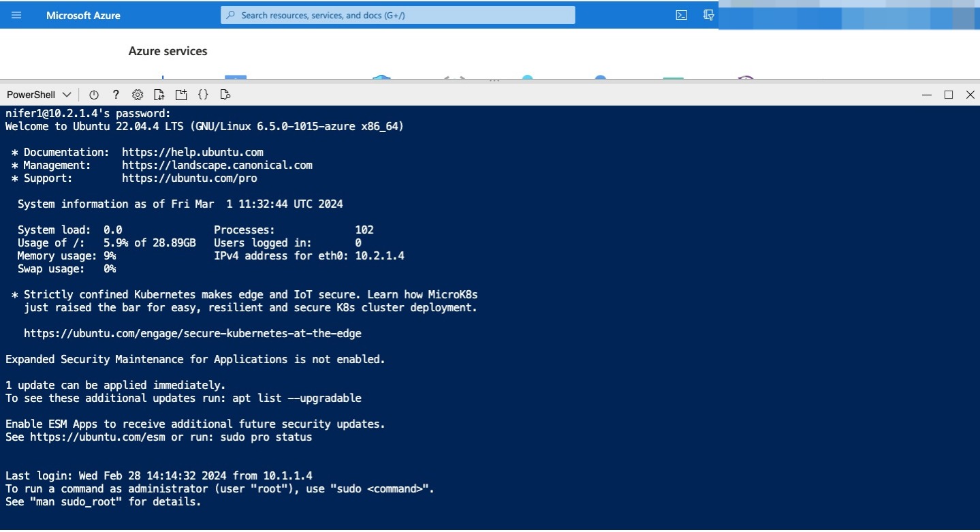Image resolution: width=980 pixels, height=532 pixels.
Task: Click the Azure services heading
Action: click(x=168, y=51)
